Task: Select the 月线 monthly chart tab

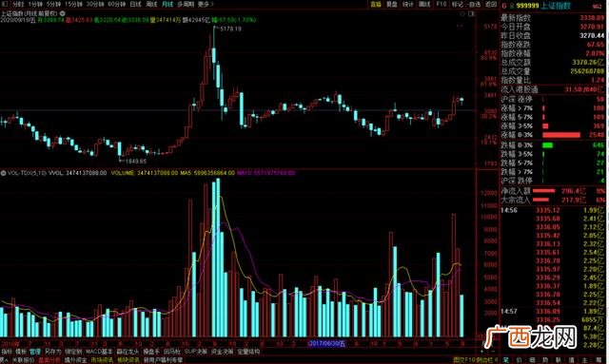Action: tap(167, 4)
